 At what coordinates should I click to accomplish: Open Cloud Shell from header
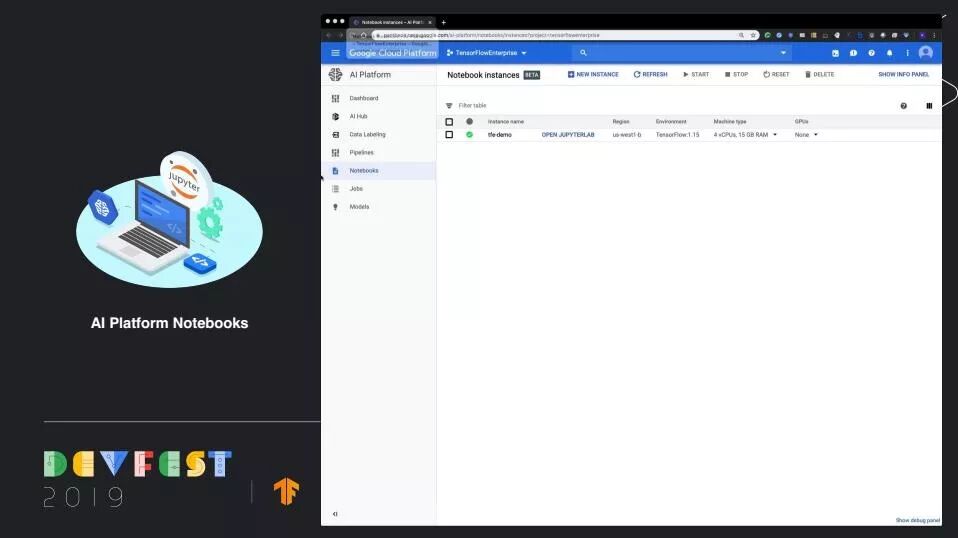(x=835, y=53)
